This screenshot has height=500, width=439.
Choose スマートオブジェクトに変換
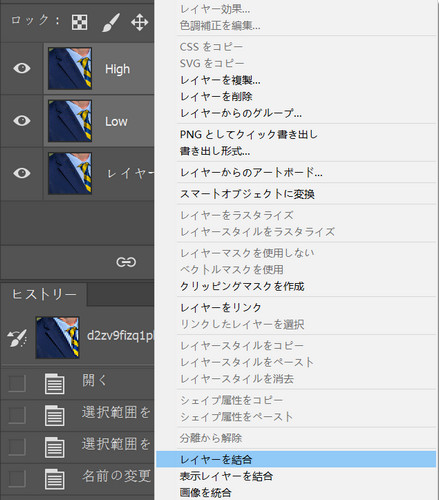pos(247,194)
